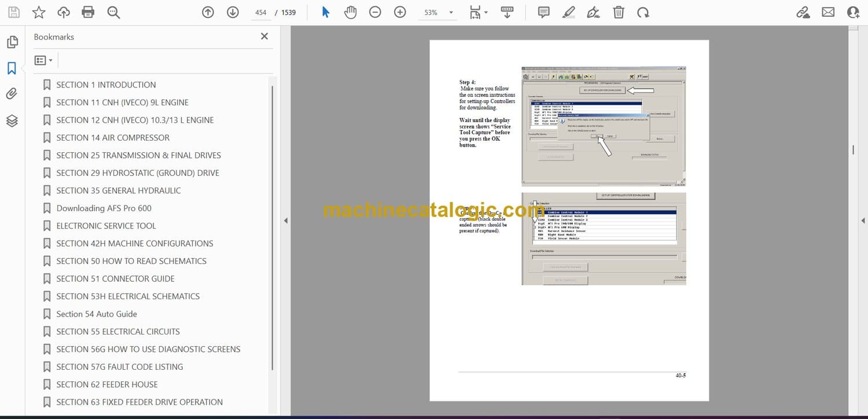This screenshot has width=868, height=419.
Task: Toggle the Layers panel icon
Action: point(12,120)
